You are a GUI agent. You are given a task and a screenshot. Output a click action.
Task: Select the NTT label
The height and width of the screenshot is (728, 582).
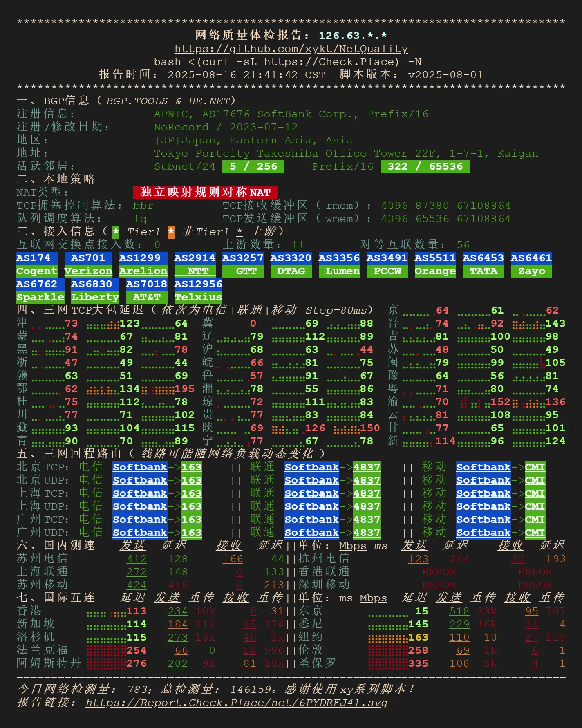pyautogui.click(x=195, y=271)
